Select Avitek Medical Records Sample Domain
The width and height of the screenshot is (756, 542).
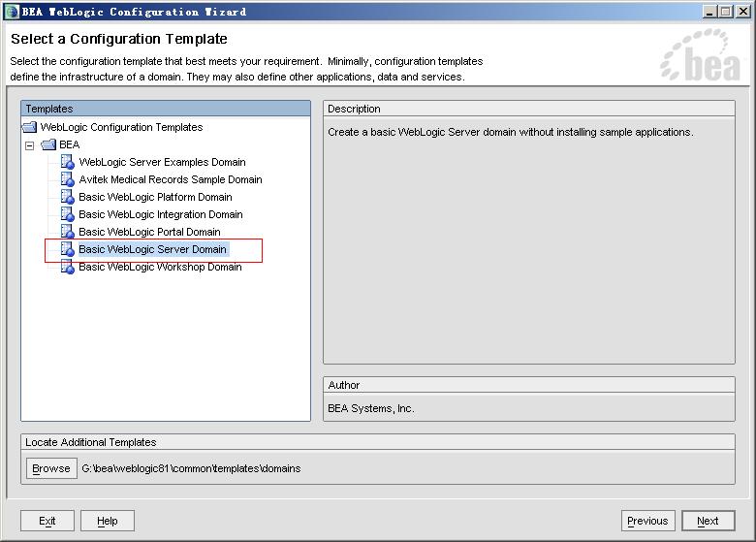pyautogui.click(x=171, y=179)
